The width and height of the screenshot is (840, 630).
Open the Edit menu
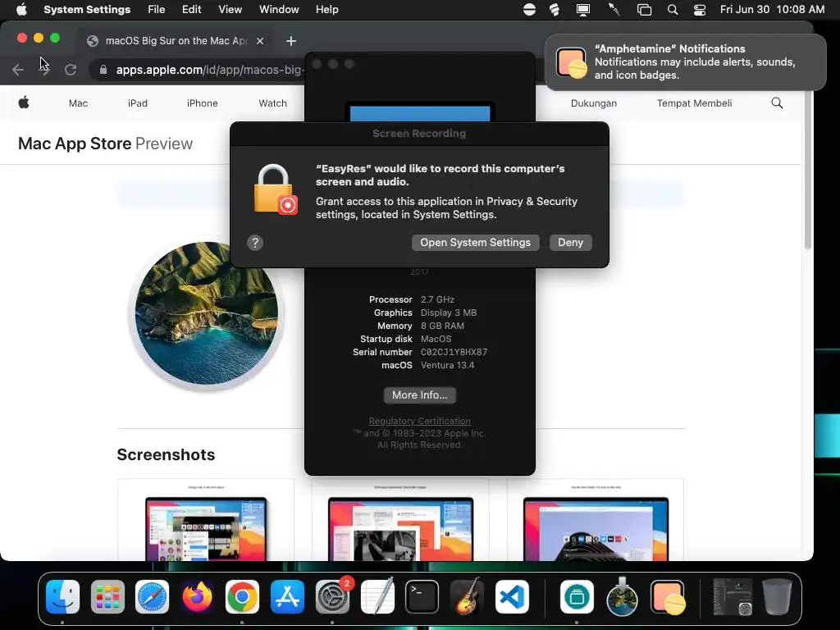(x=191, y=10)
